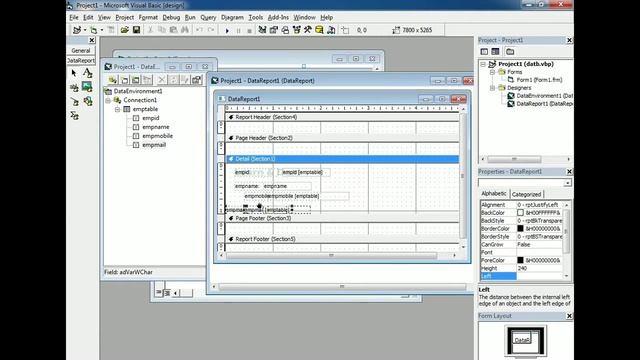The height and width of the screenshot is (360, 640).
Task: Click the BackColor property color swatch
Action: click(x=520, y=213)
